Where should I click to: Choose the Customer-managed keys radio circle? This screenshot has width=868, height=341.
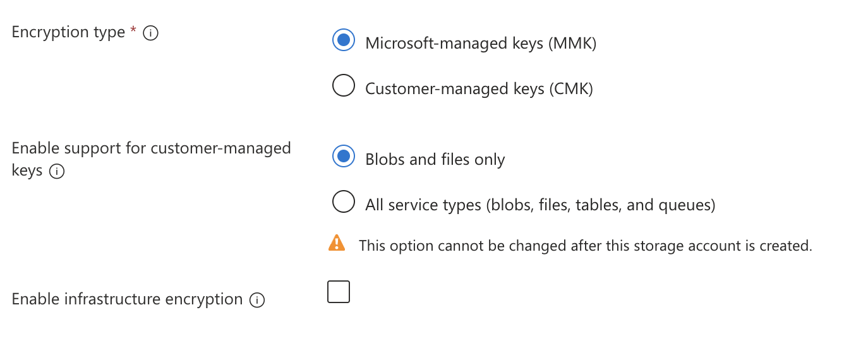pos(344,85)
